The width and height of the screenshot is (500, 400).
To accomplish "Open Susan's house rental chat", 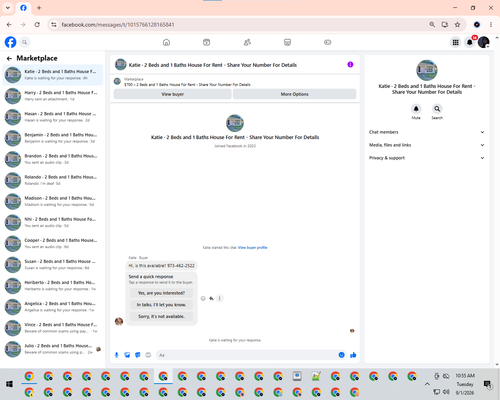I will pyautogui.click(x=53, y=265).
